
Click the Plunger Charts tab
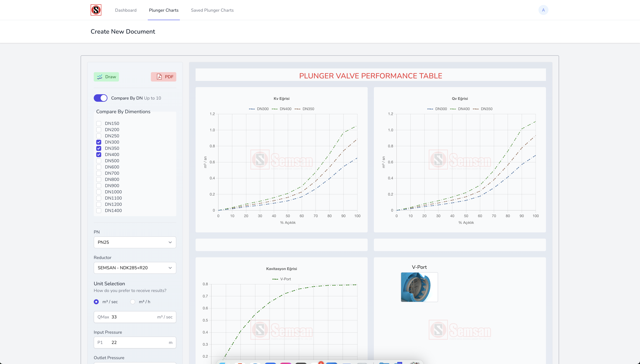click(164, 10)
